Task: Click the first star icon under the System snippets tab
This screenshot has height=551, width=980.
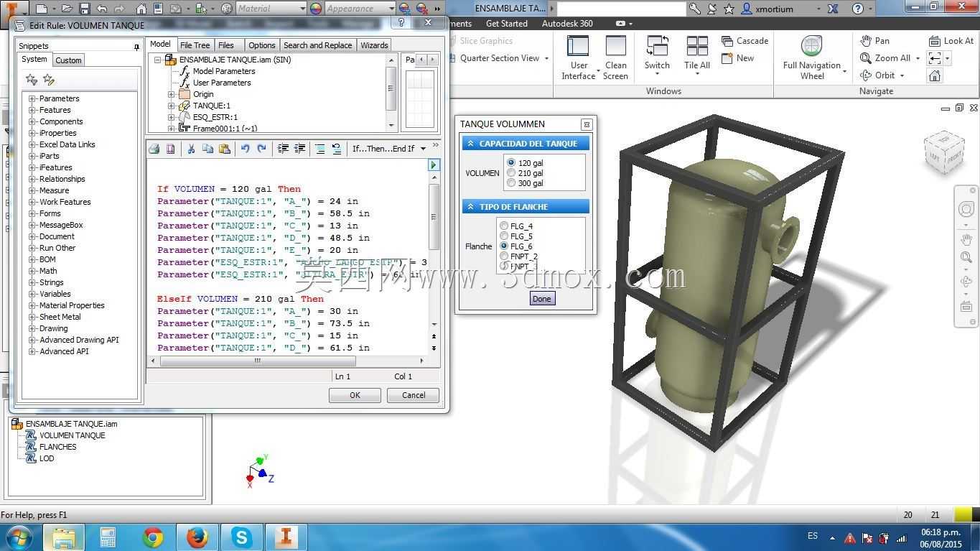Action: 32,80
